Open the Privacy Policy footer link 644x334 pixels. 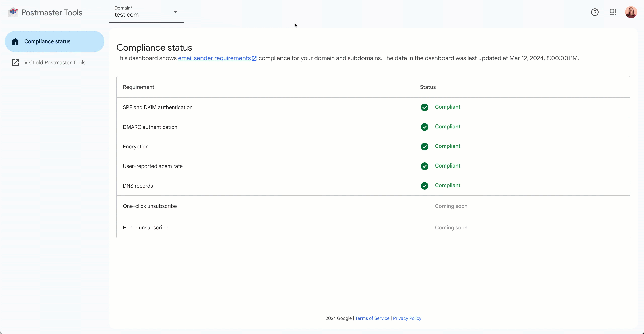407,318
